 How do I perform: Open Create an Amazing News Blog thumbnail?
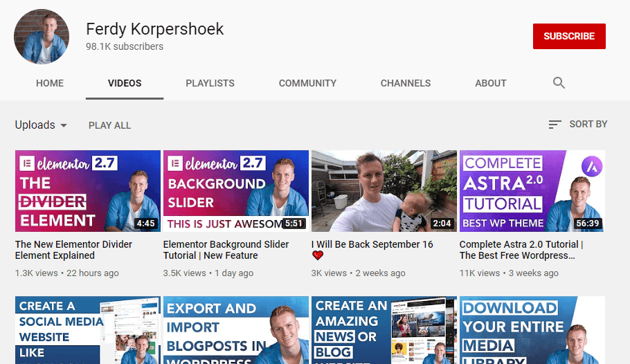(384, 330)
